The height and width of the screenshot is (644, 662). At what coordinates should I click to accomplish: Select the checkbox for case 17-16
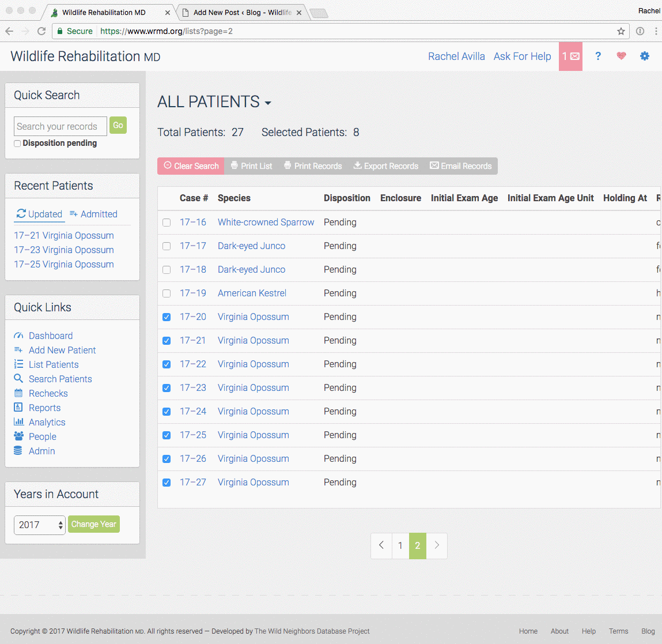167,223
